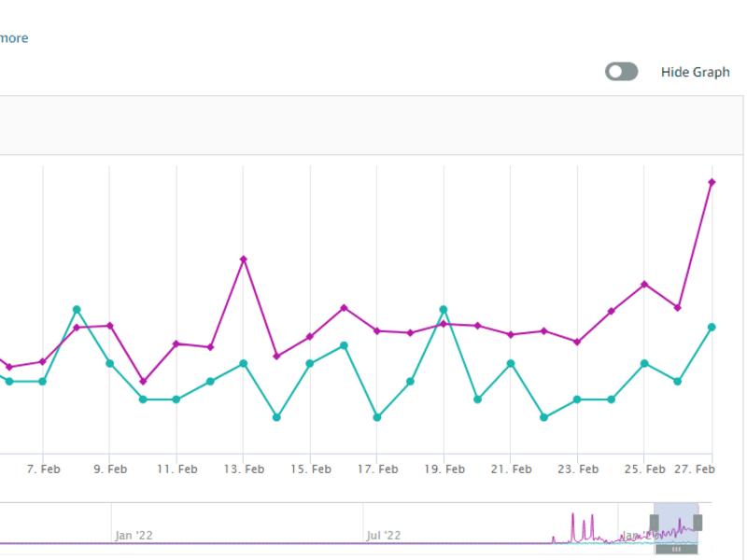Screen dimensions: 747x560
Task: Click the '9. Feb' axis label
Action: click(x=110, y=469)
